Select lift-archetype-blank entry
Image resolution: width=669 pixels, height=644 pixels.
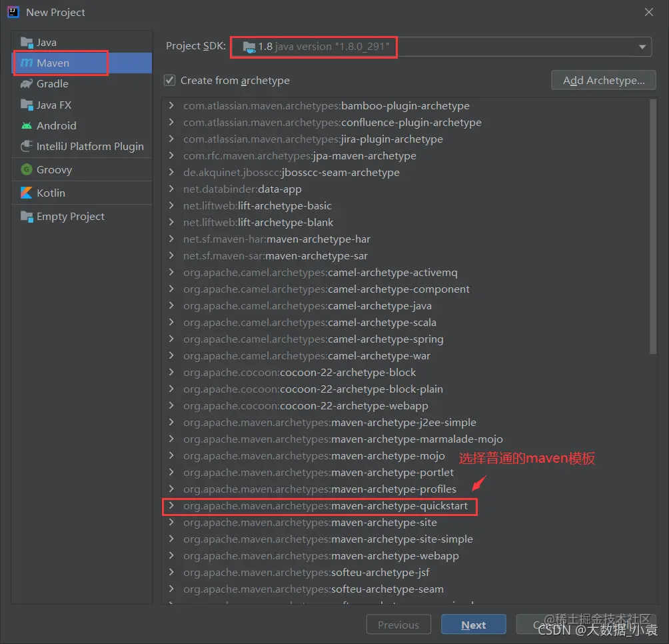258,223
